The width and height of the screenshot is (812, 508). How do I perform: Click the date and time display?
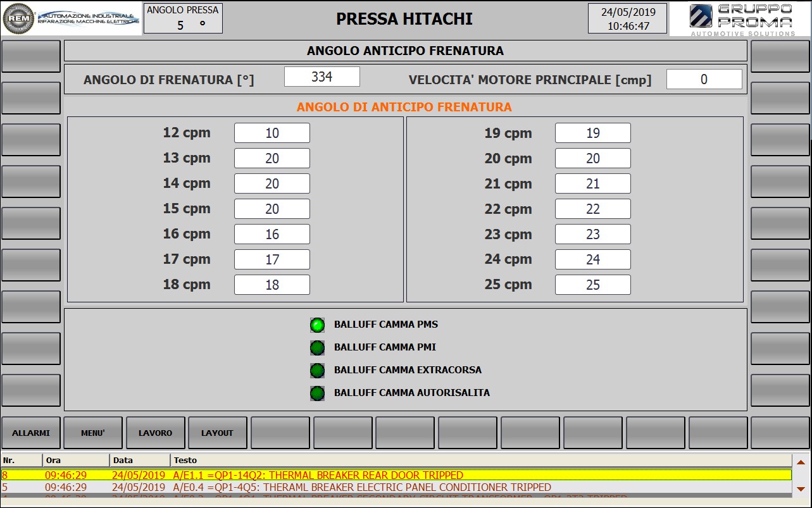point(627,18)
